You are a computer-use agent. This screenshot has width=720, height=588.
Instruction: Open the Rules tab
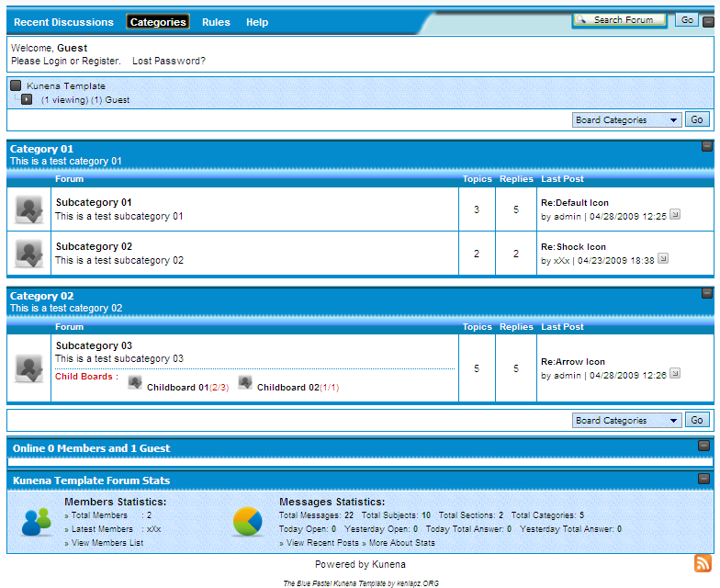216,22
